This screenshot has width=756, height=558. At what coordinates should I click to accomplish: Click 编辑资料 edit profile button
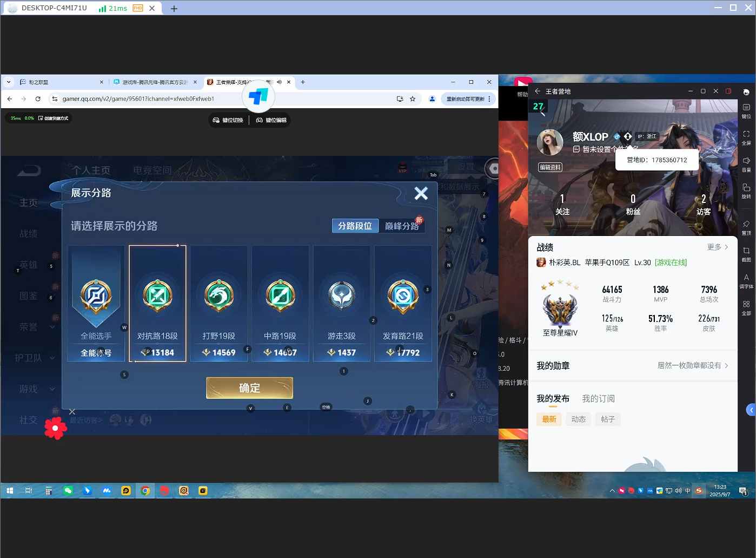point(550,167)
